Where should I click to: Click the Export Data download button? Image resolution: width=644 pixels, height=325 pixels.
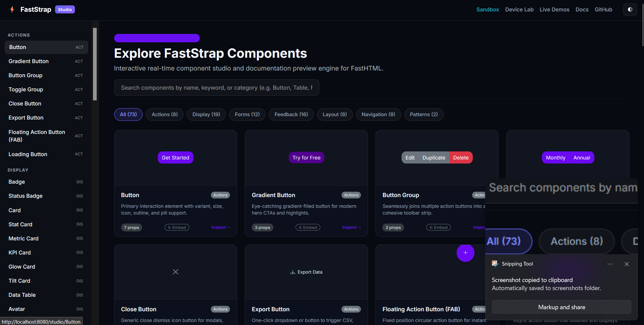click(306, 272)
